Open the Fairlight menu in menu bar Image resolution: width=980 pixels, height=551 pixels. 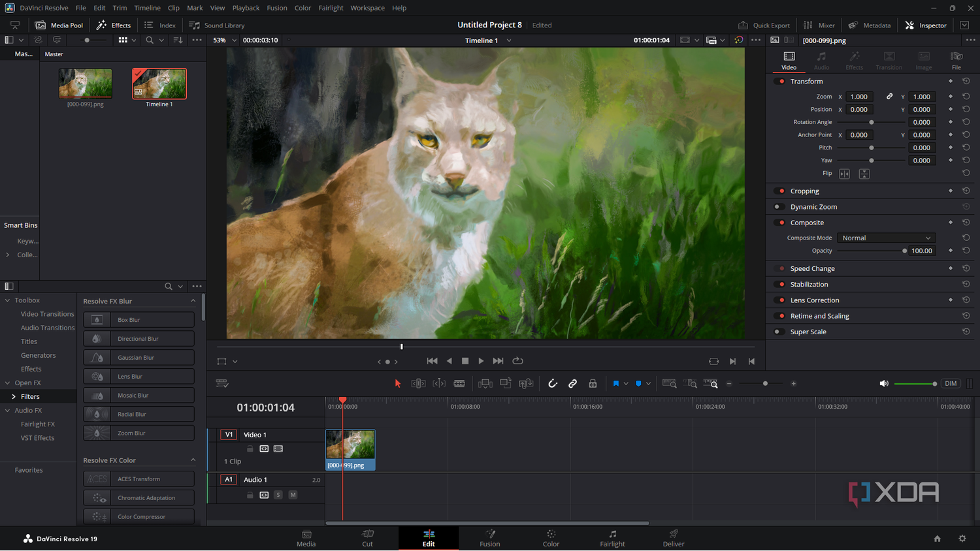point(331,8)
